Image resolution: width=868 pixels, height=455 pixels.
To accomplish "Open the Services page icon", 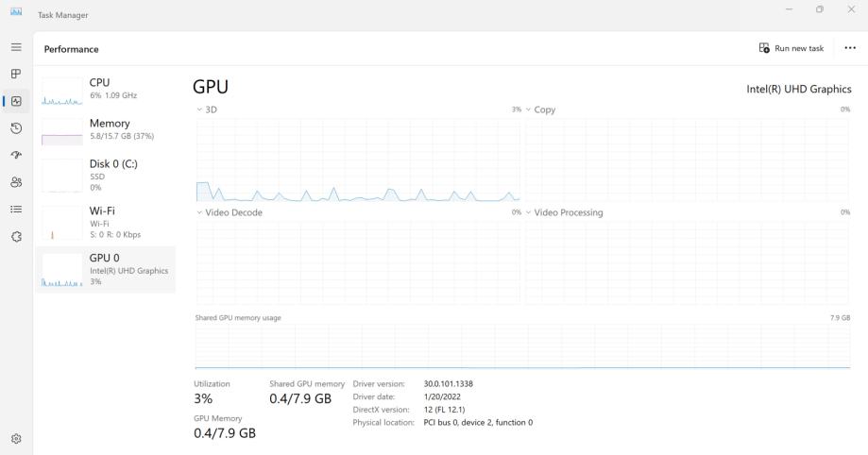I will [x=16, y=237].
